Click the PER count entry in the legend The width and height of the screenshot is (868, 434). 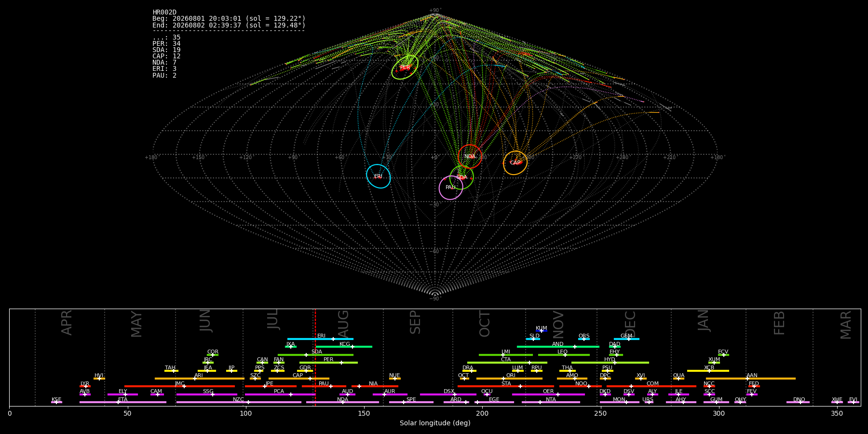click(x=166, y=44)
